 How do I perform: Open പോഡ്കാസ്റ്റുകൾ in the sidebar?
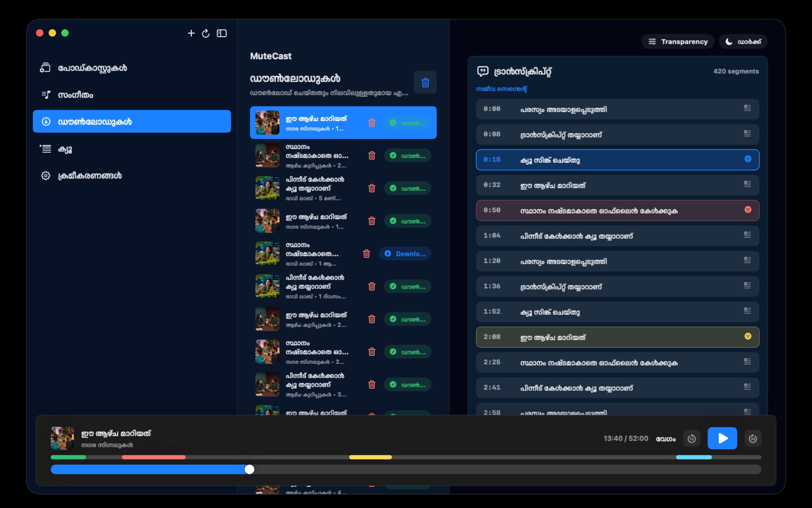[132, 68]
